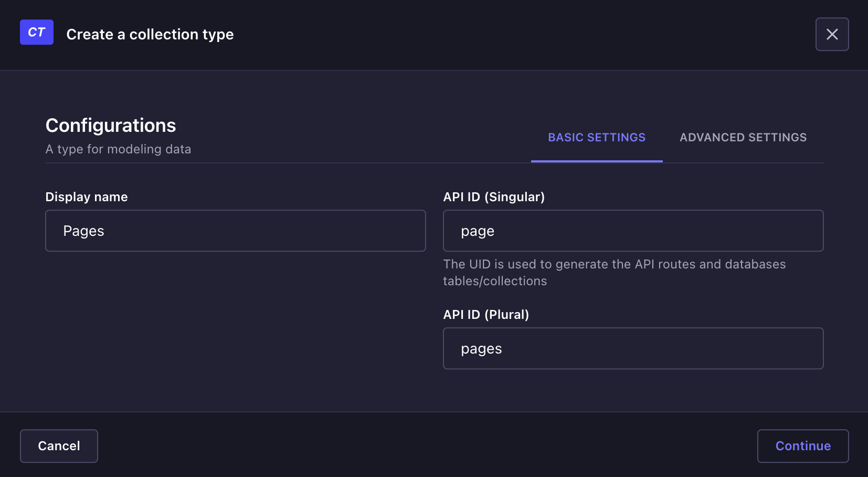Click the "API ID (Plural)" label
868x477 pixels.
[x=486, y=315]
